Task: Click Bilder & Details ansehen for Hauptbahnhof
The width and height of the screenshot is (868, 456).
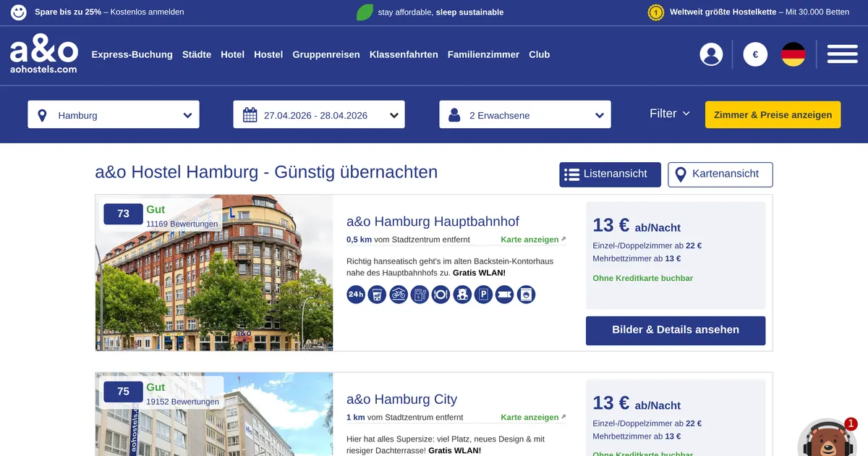Action: [x=676, y=330]
